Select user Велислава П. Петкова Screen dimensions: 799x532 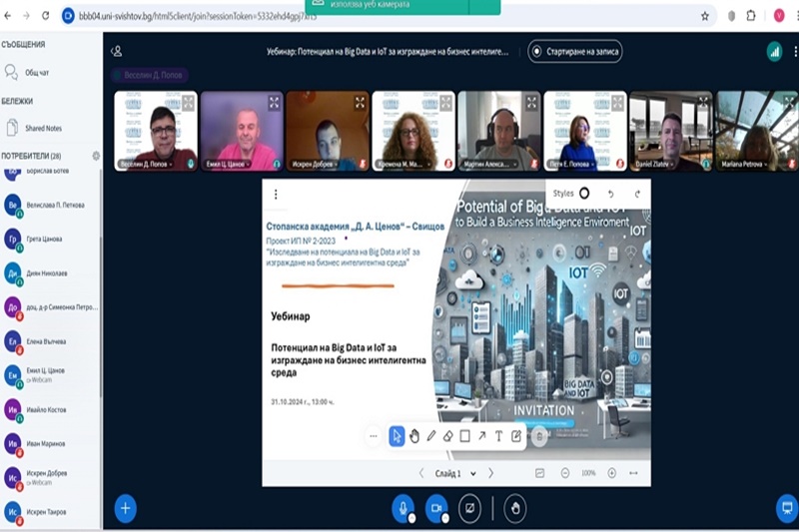[50, 206]
